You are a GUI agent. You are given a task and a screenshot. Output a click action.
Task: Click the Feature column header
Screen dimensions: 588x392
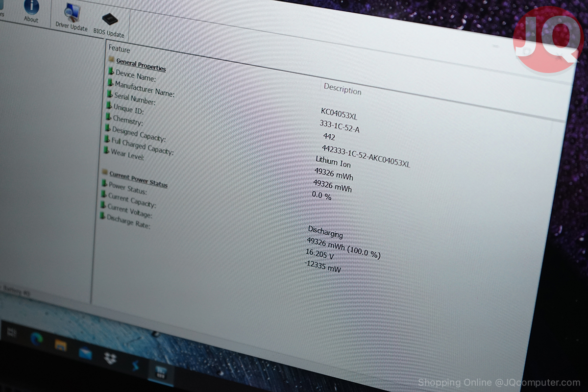[120, 49]
